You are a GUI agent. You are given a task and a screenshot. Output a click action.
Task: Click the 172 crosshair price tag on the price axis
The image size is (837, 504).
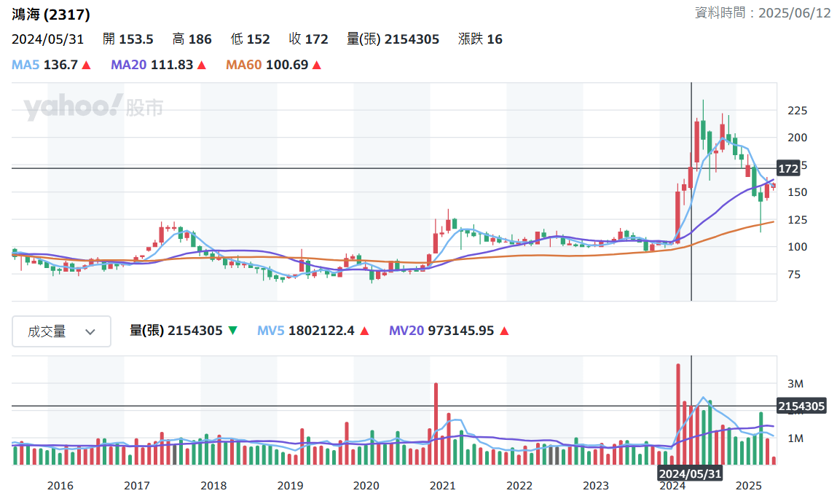tap(787, 168)
